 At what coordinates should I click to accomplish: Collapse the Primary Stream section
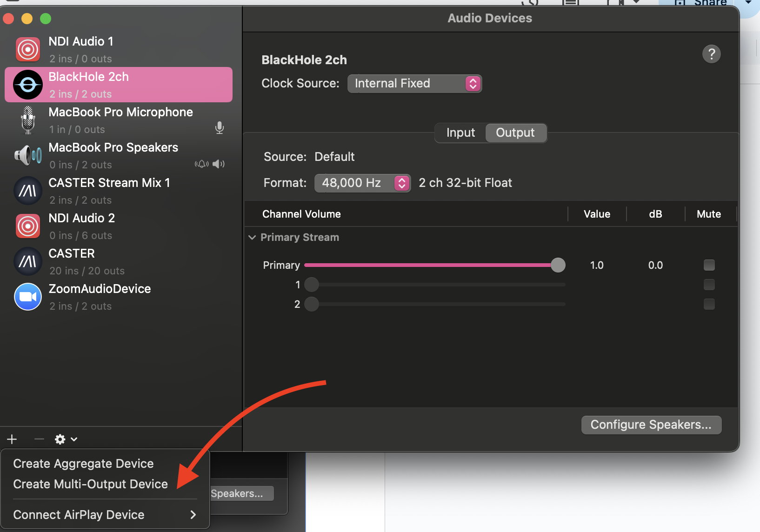pyautogui.click(x=252, y=237)
